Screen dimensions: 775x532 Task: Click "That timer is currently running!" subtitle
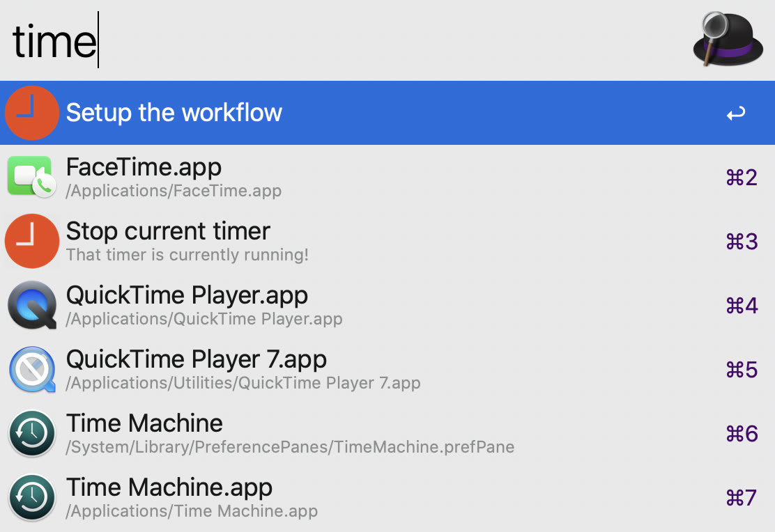click(187, 255)
